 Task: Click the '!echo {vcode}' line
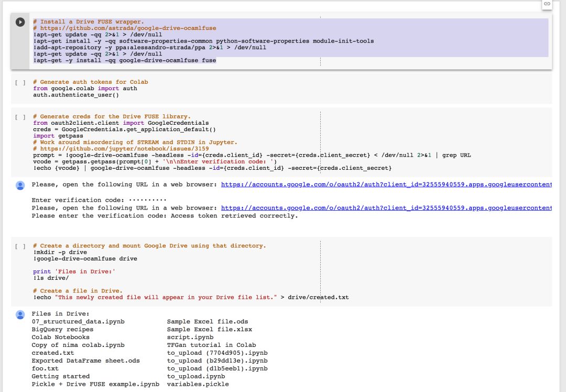[x=213, y=168]
